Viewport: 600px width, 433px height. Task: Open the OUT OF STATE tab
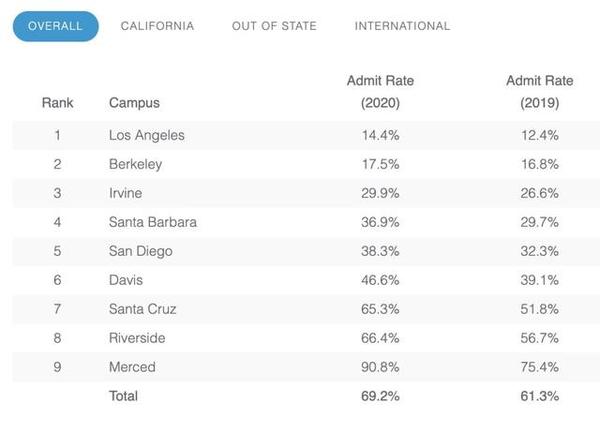click(274, 26)
